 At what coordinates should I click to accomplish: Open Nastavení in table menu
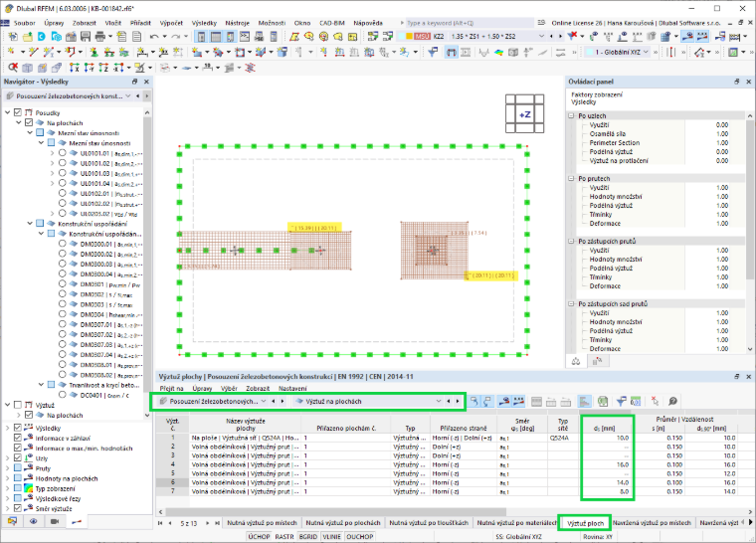(292, 388)
